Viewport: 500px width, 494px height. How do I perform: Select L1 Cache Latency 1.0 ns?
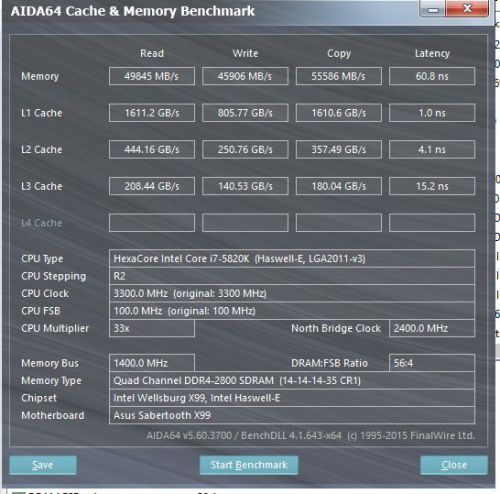432,113
